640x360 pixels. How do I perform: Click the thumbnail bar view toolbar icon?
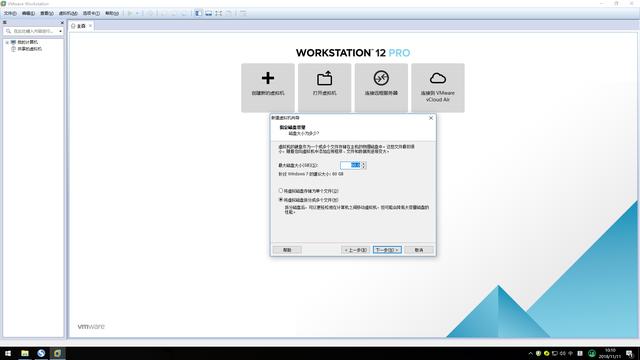(209, 13)
